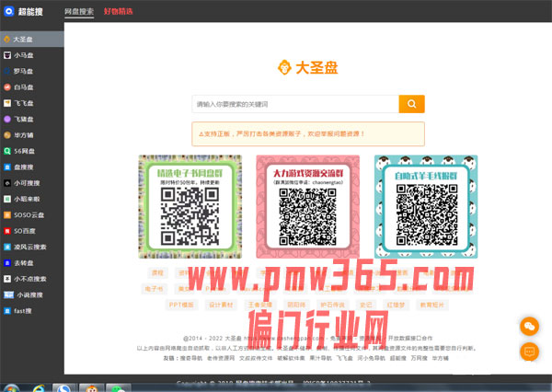
Task: Click the 大力游戏资源交流群 QR code card
Action: [x=308, y=207]
